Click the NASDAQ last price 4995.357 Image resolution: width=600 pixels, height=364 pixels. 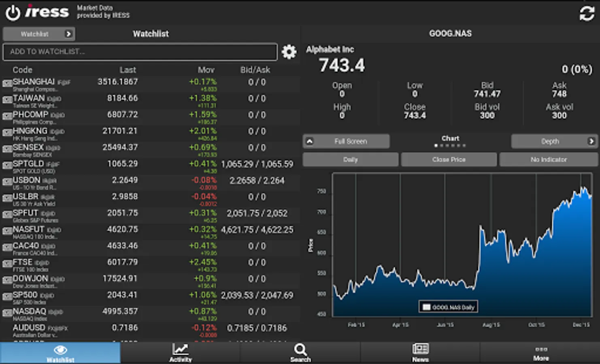(120, 311)
